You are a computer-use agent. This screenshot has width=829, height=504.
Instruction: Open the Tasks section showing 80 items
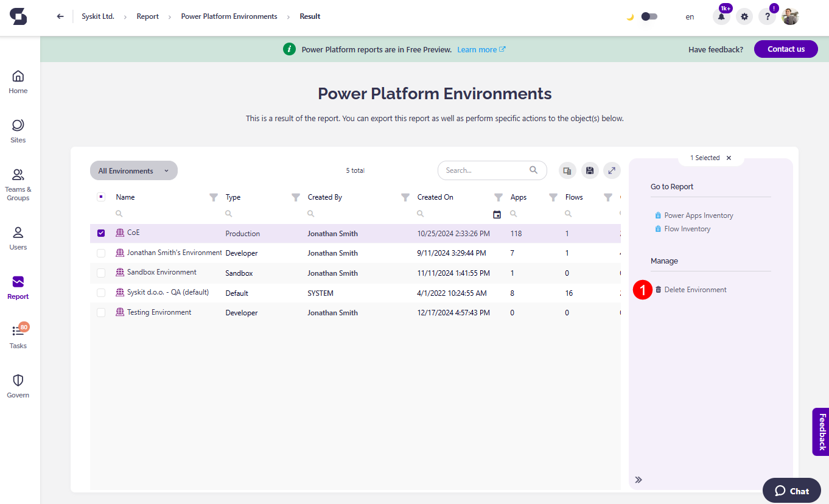[18, 337]
